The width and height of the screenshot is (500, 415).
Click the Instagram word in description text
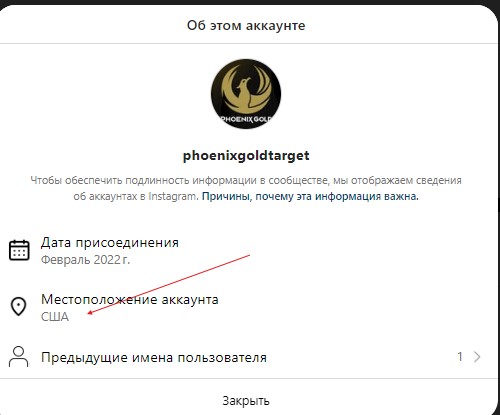tap(172, 196)
